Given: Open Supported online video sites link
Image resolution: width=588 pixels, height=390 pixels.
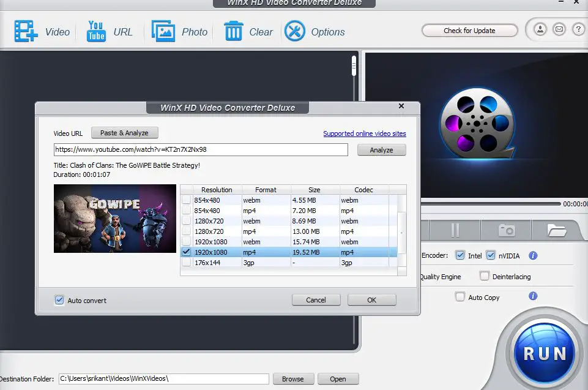Looking at the screenshot, I should click(365, 133).
